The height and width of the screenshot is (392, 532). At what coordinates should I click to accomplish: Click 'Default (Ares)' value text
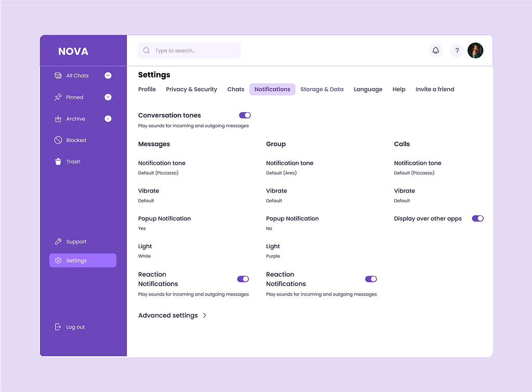coord(281,173)
